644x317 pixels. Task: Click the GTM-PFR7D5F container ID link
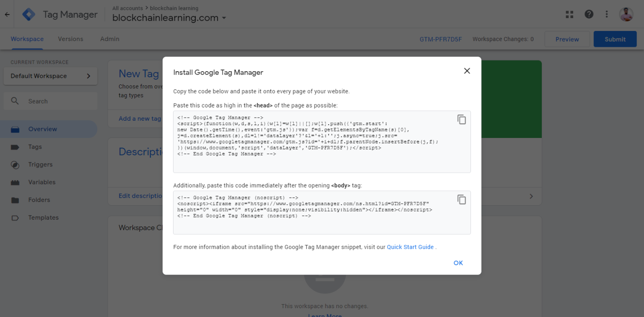coord(440,39)
